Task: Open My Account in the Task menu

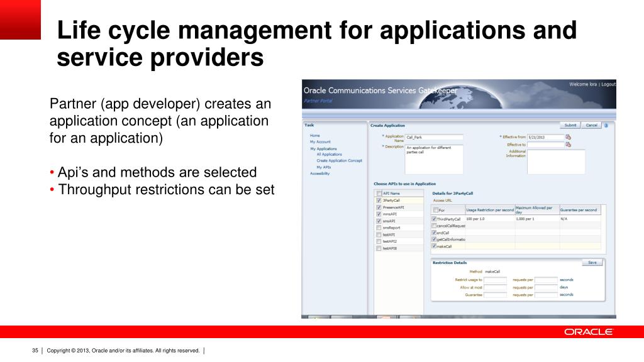Action: point(320,142)
